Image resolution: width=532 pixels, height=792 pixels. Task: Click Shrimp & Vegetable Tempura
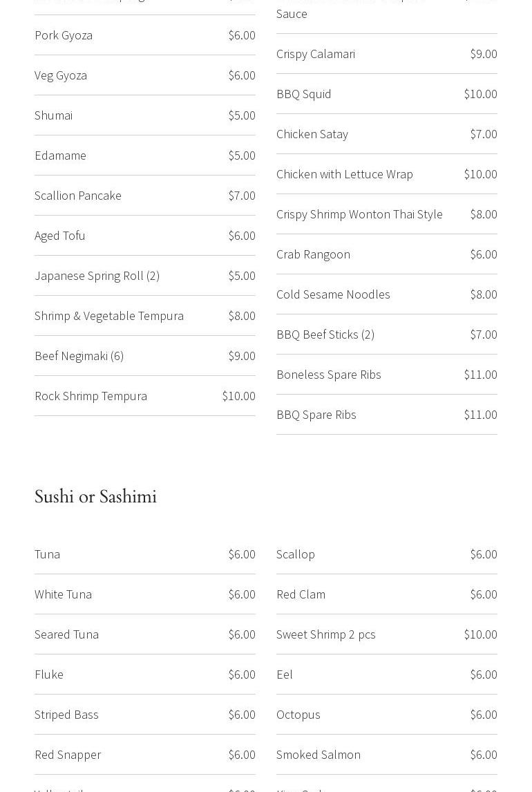tap(109, 316)
